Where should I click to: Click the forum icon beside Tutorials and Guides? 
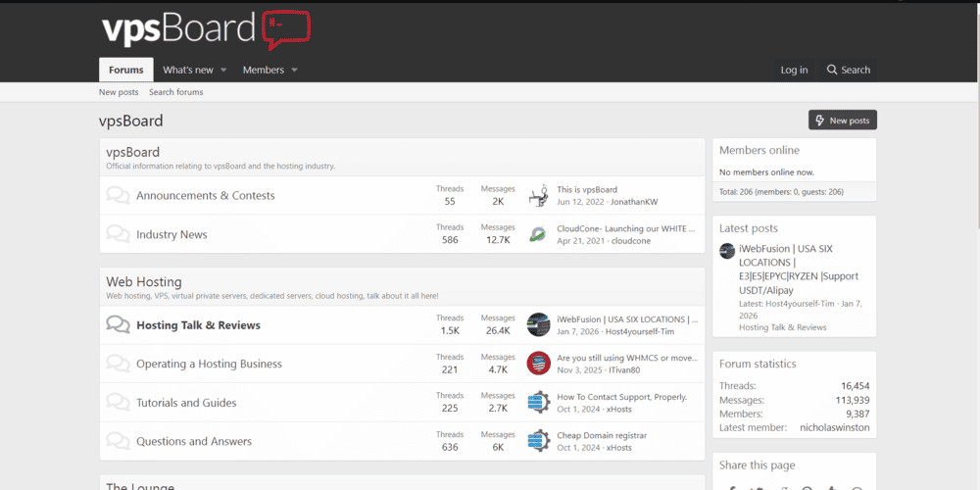tap(118, 402)
